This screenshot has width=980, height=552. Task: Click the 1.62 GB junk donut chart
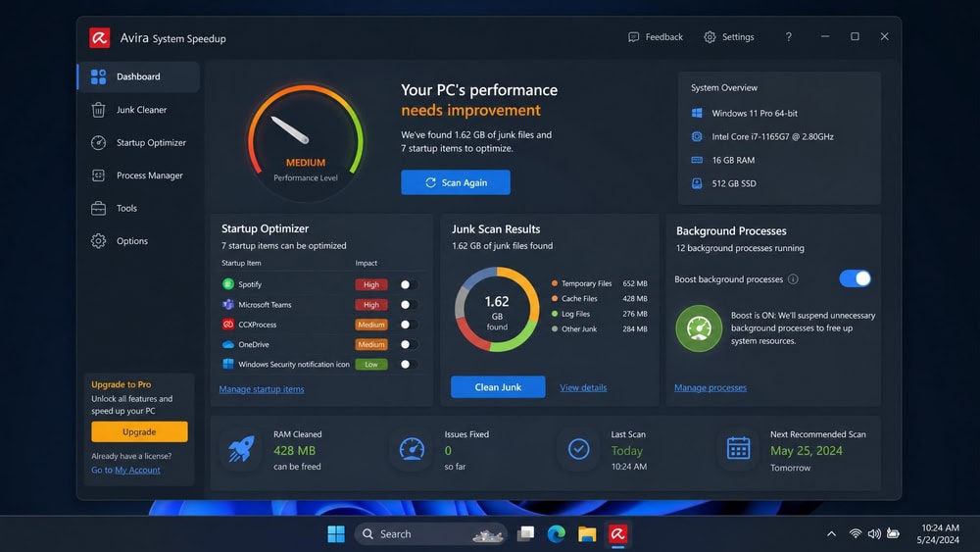click(x=497, y=310)
